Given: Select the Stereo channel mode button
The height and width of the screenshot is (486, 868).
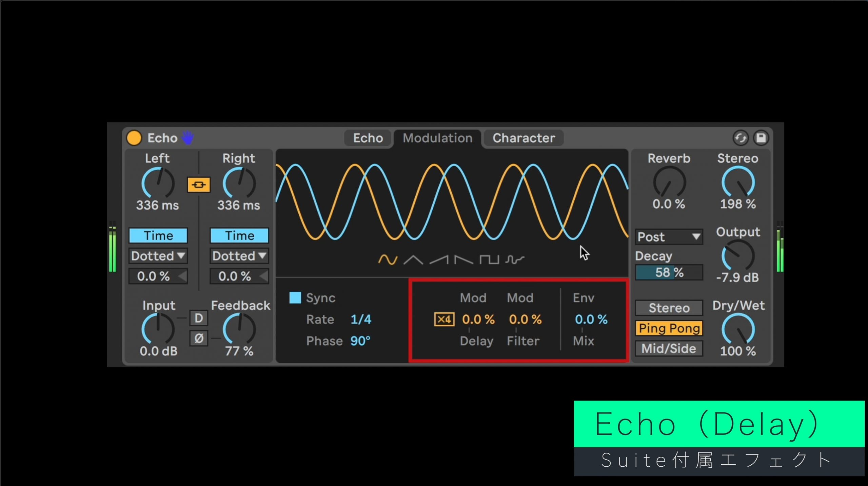Looking at the screenshot, I should (669, 308).
